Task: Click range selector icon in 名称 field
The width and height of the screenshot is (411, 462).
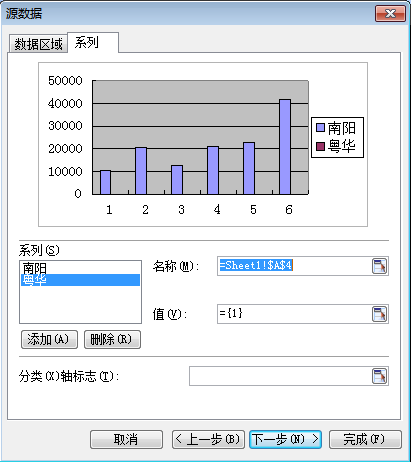Action: [379, 266]
